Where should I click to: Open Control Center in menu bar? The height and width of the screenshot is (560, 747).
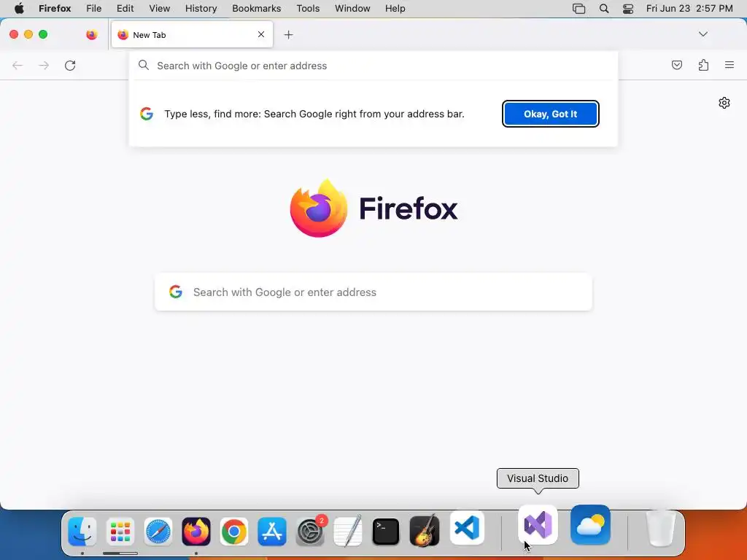(x=628, y=9)
